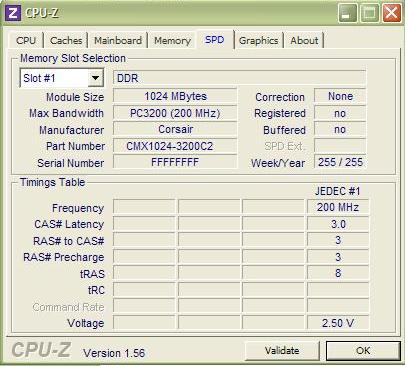405x366 pixels.
Task: Select the 255 / 255 Week/Year value
Action: tap(340, 162)
